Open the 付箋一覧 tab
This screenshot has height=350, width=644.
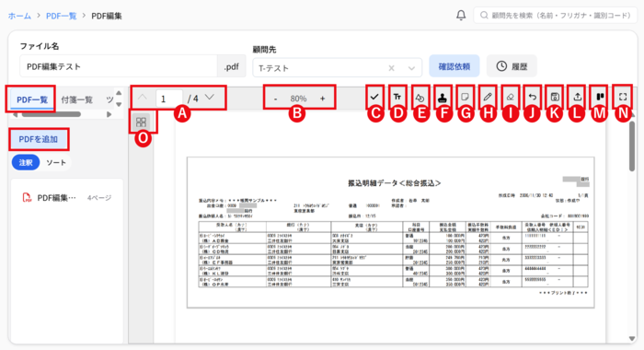click(x=76, y=99)
